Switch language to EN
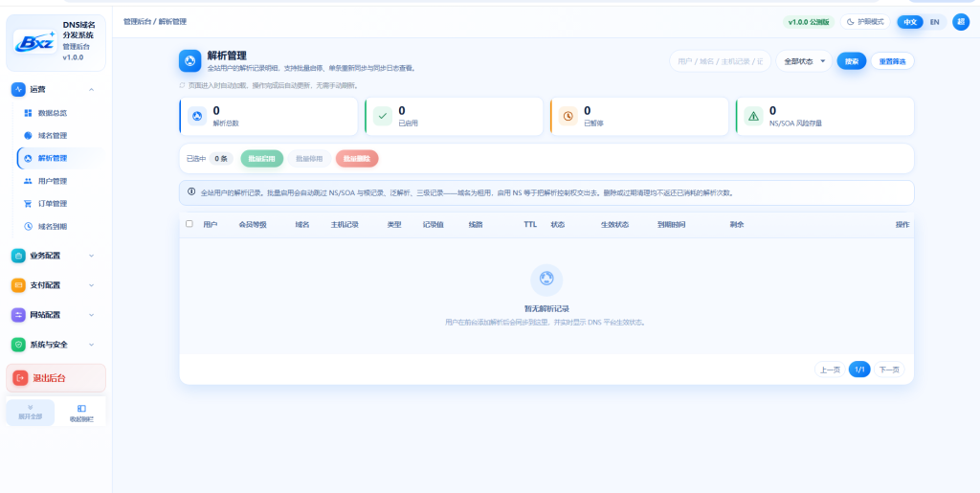 934,22
